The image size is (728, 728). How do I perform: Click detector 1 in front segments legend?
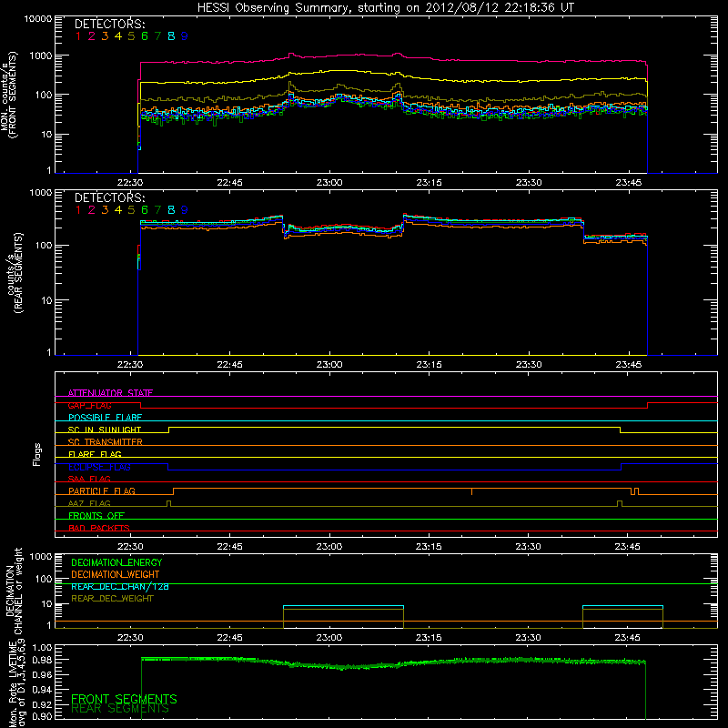(78, 36)
